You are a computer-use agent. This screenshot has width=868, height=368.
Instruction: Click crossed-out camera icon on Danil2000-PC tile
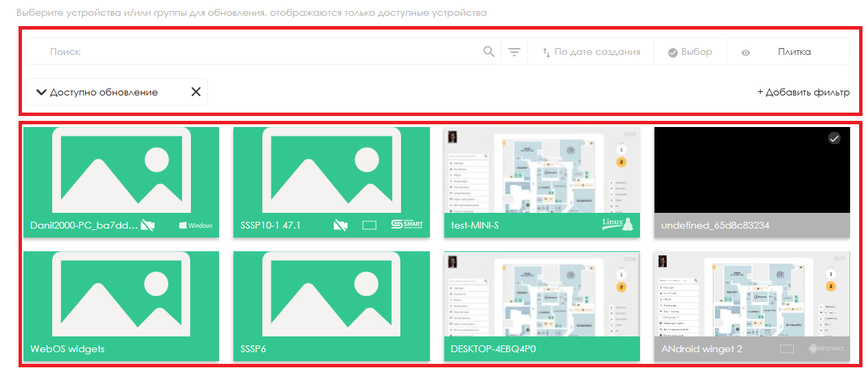click(148, 225)
